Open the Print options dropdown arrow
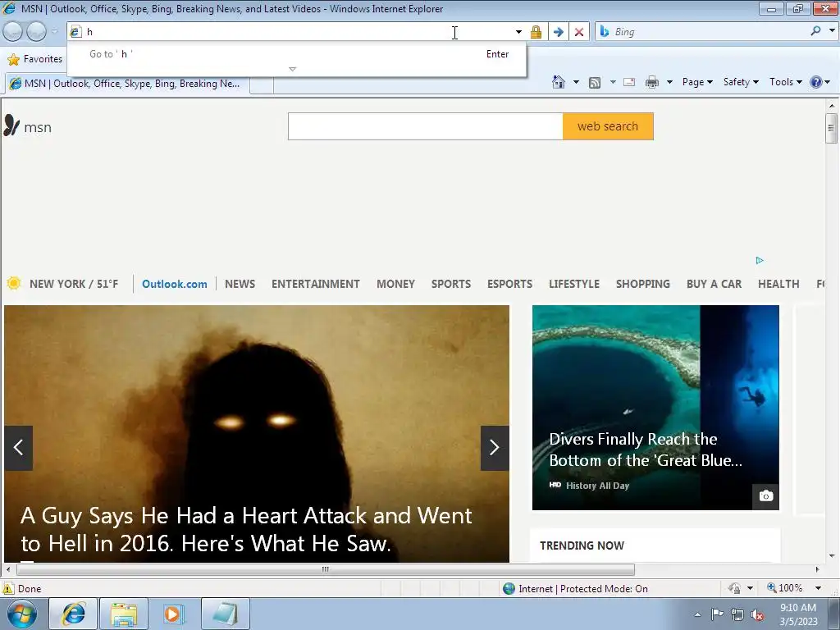Screen dimensions: 840x630 coord(669,82)
